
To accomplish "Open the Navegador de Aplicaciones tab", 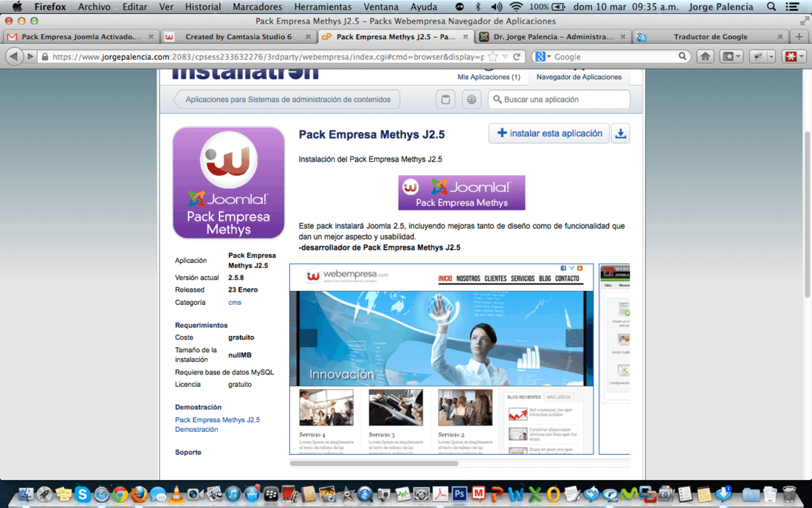I will point(579,77).
